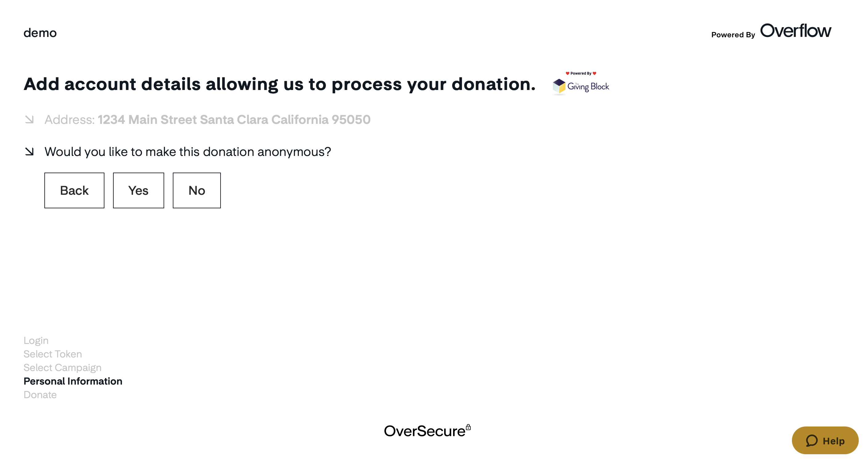Click the Back button

pos(74,190)
